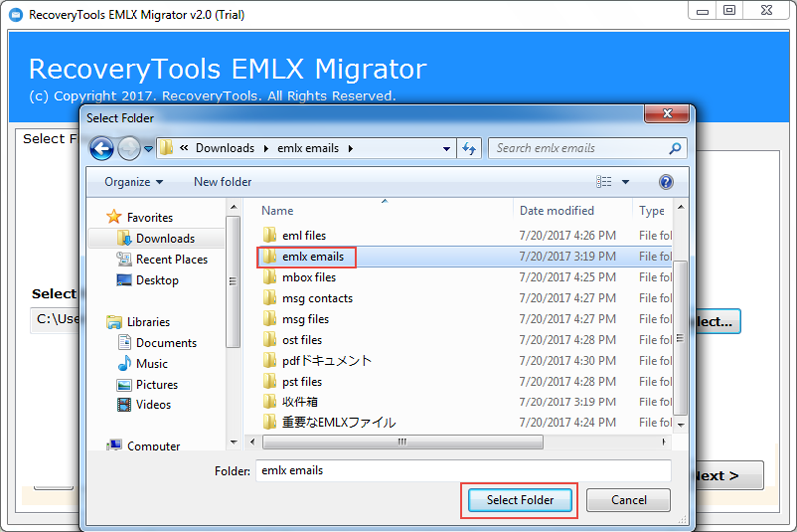
Task: Open Documents library
Action: point(166,343)
